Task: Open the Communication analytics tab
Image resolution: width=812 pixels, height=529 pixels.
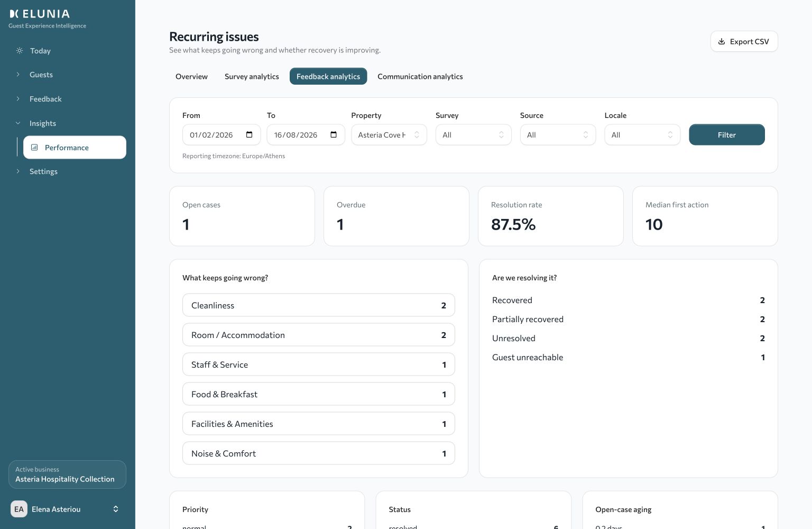Action: 420,76
